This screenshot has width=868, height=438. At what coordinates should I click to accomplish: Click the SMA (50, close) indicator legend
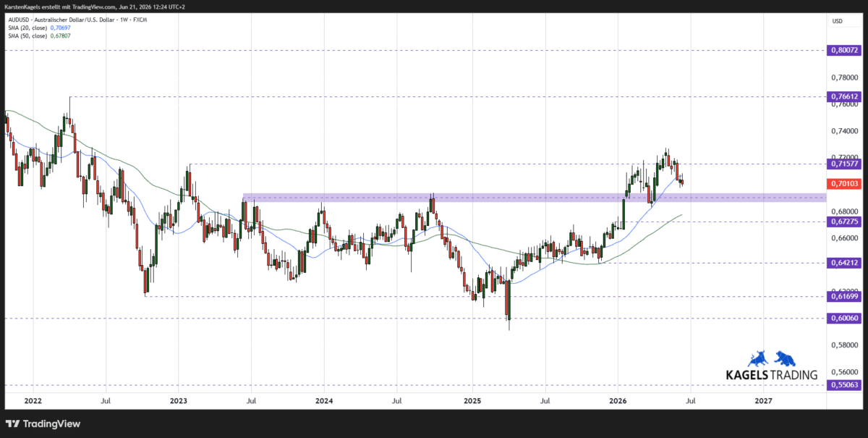point(38,35)
